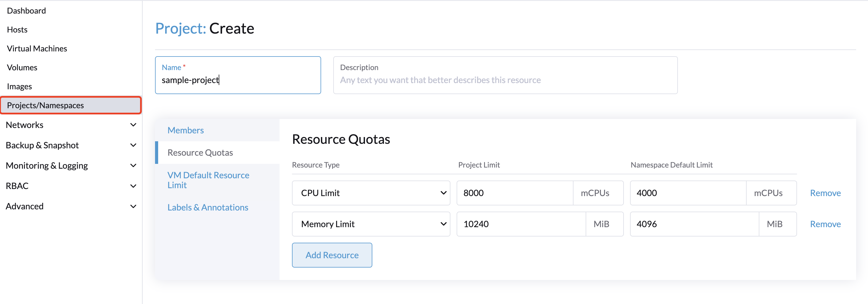Open the Labels & Annotations tab
Image resolution: width=868 pixels, height=304 pixels.
pyautogui.click(x=208, y=207)
